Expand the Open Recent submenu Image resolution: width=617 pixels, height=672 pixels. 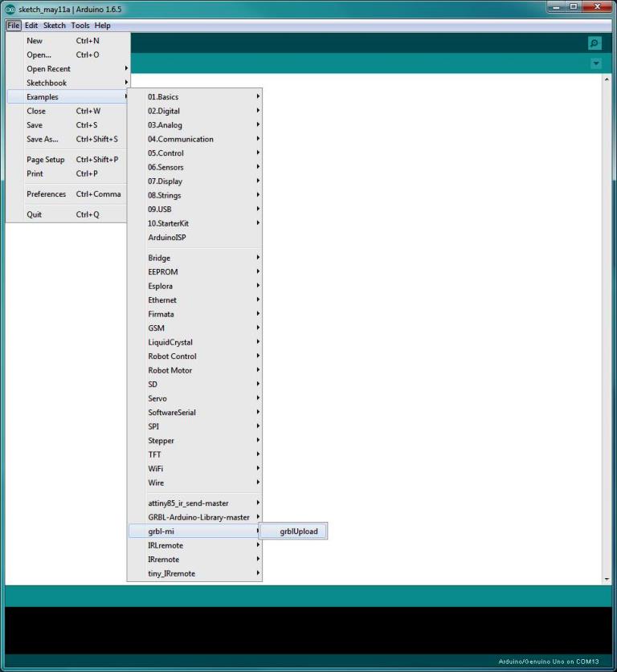tap(67, 68)
